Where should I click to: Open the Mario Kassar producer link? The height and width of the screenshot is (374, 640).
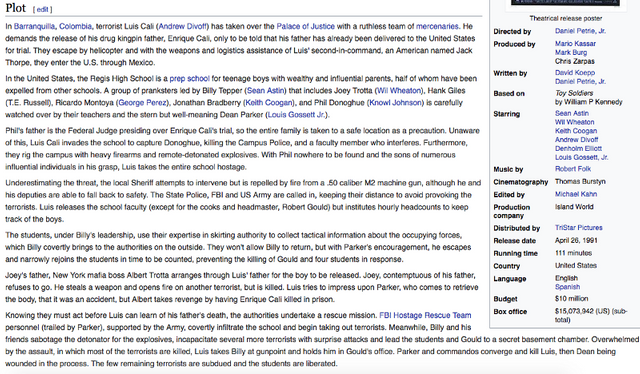click(x=575, y=43)
